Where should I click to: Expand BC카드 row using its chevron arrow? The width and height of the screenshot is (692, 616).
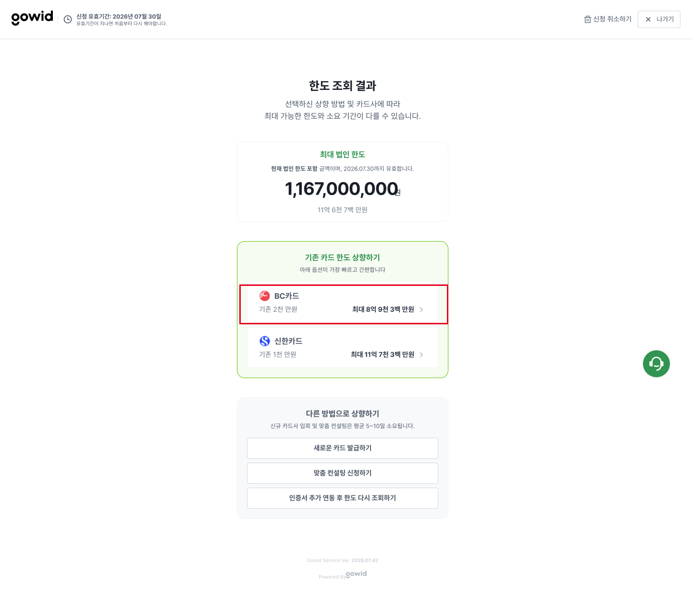[421, 309]
